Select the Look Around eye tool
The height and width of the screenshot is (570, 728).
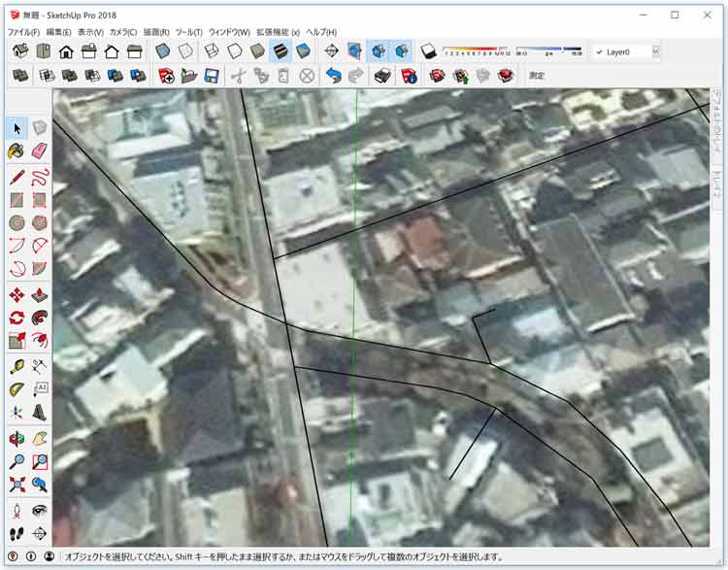click(x=40, y=511)
